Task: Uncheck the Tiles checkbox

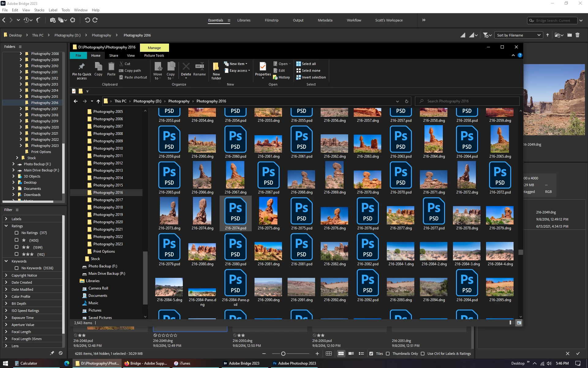Action: 371,354
